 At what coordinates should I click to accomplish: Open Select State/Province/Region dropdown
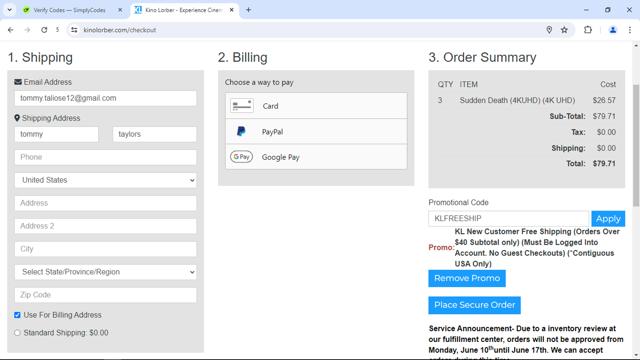coord(105,272)
